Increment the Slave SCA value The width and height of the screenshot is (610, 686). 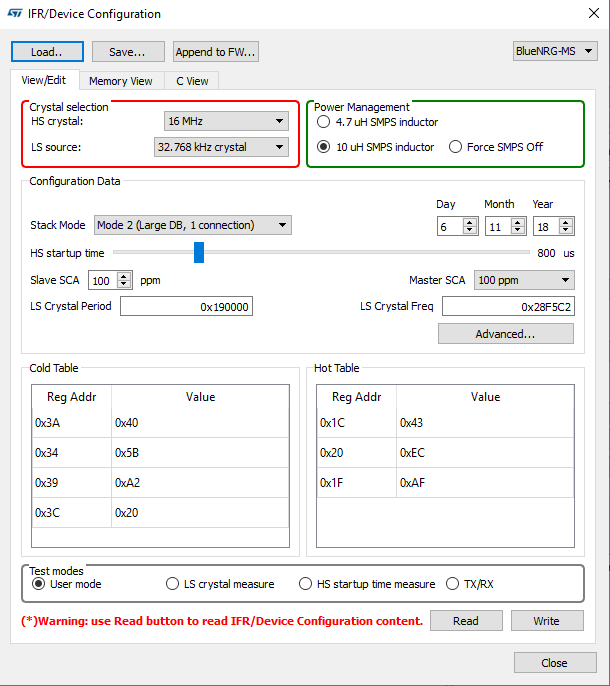[124, 276]
